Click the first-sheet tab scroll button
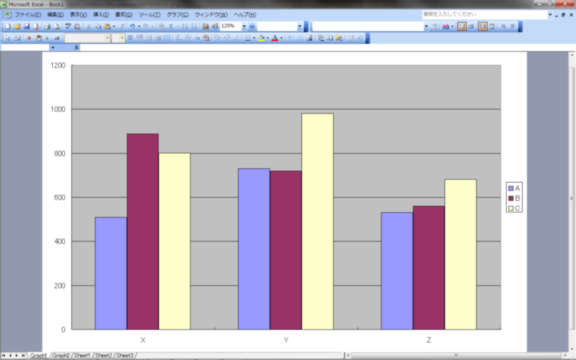Image resolution: width=576 pixels, height=360 pixels. click(4, 355)
